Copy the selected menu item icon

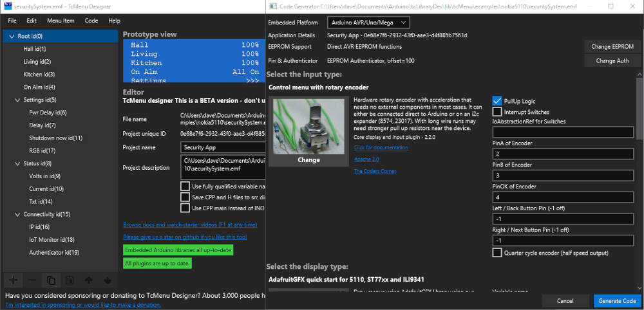point(51,280)
